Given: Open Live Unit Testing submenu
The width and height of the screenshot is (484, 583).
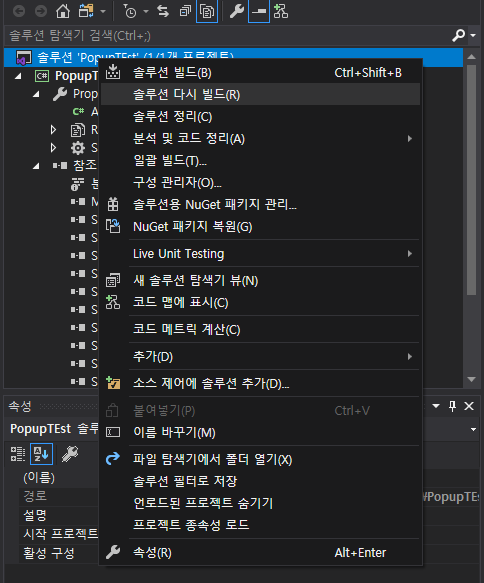Looking at the screenshot, I should 260,254.
